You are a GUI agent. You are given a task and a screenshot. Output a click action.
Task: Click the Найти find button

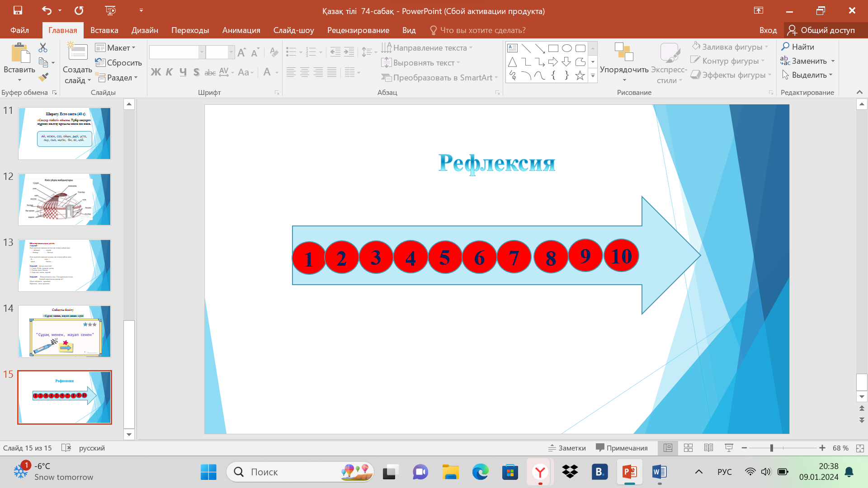798,47
